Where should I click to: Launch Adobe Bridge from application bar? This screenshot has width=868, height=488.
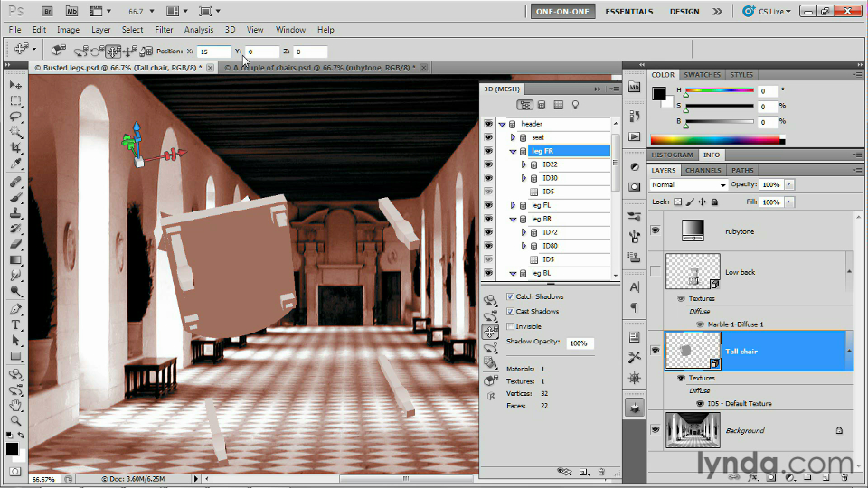[x=47, y=11]
